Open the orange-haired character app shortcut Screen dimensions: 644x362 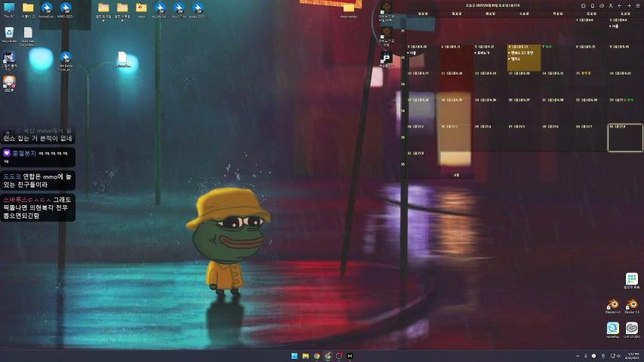9,83
